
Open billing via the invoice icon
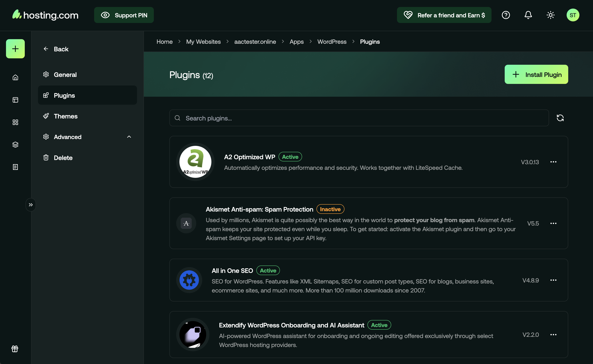coord(15,167)
